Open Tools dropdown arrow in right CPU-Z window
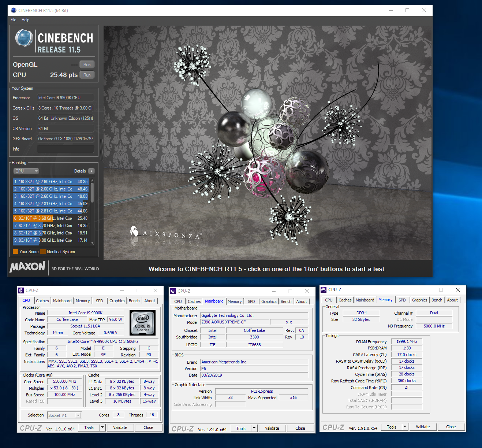Screen dimensions: 482x448 click(405, 427)
